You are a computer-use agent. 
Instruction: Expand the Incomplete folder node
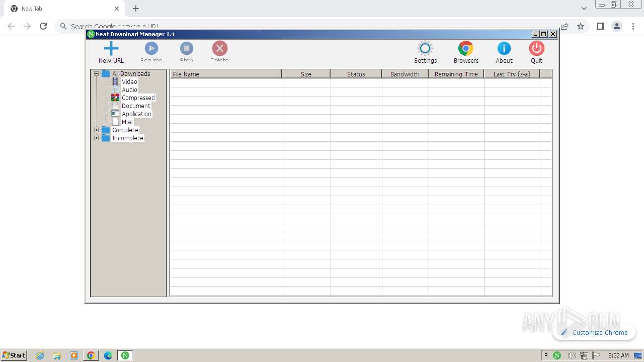point(96,138)
